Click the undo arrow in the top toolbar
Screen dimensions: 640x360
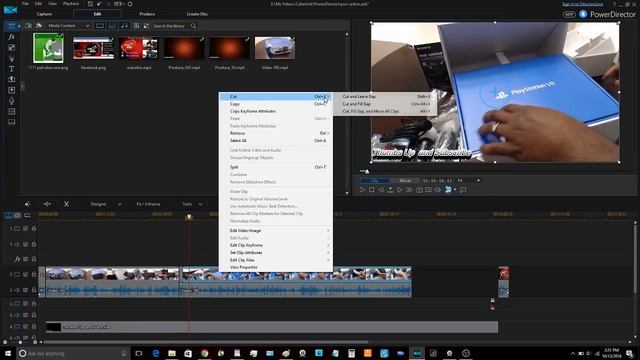99,4
